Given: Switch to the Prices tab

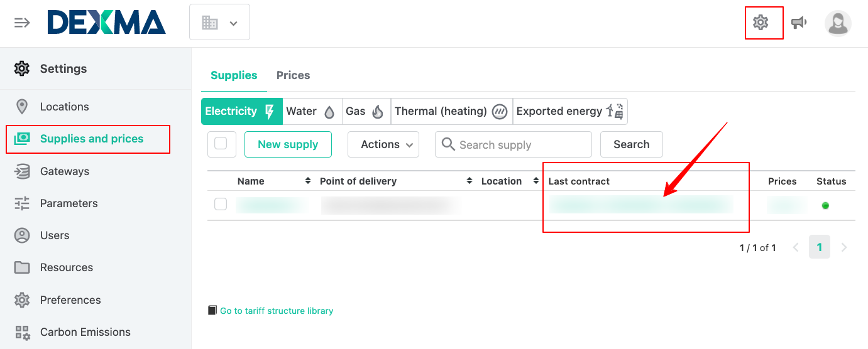Looking at the screenshot, I should (x=293, y=75).
